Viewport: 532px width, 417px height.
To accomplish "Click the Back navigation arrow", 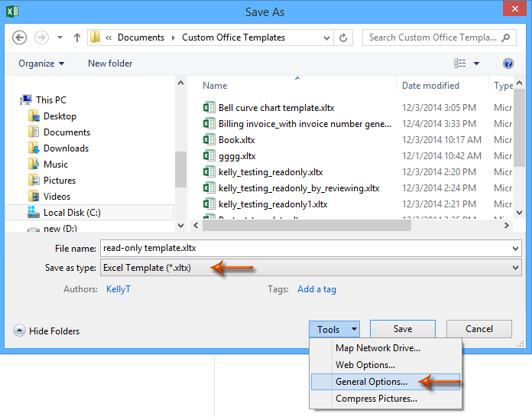I will [x=20, y=37].
